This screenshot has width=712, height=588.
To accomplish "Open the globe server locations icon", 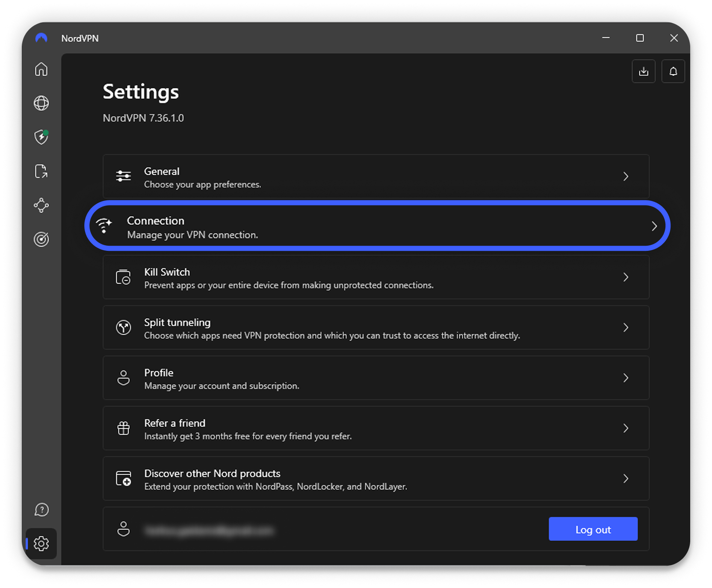I will coord(41,103).
